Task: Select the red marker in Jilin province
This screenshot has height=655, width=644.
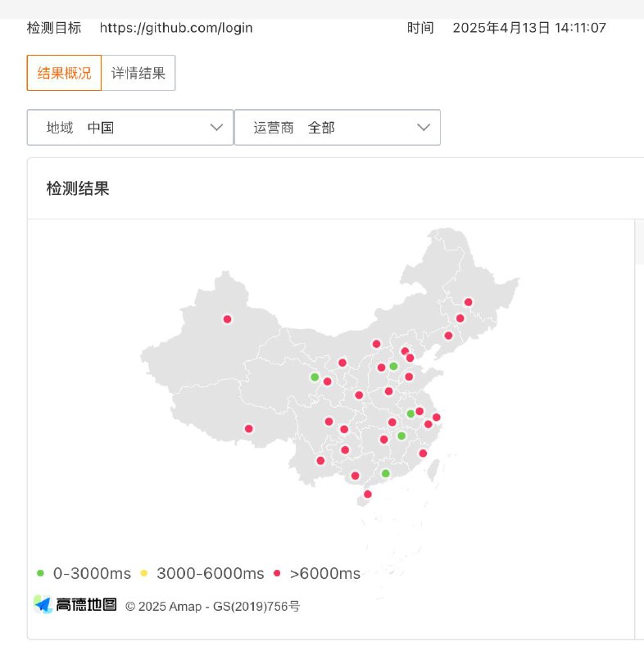Action: coord(460,318)
